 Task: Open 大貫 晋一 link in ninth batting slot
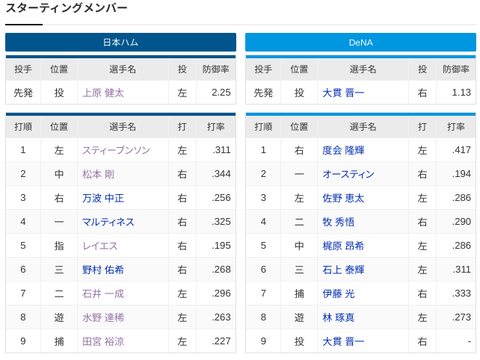(x=343, y=341)
